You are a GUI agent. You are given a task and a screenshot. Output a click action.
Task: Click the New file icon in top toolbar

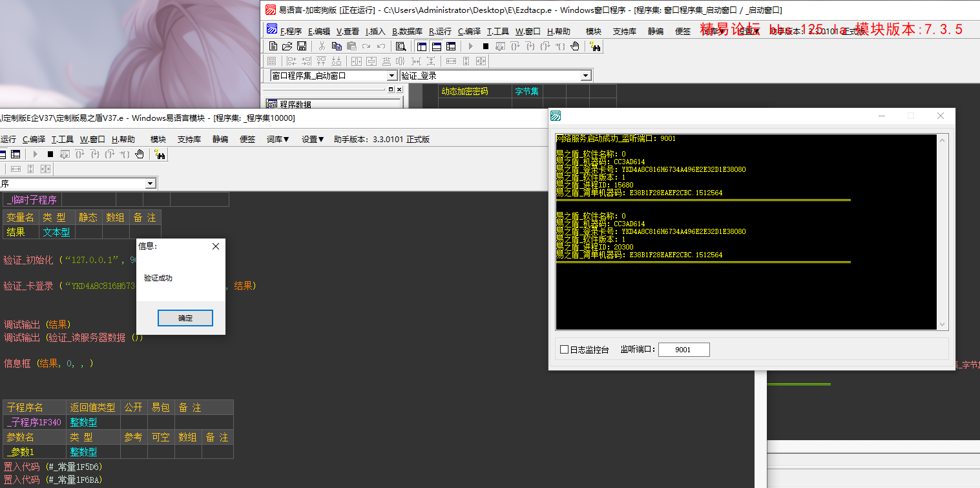coord(273,46)
